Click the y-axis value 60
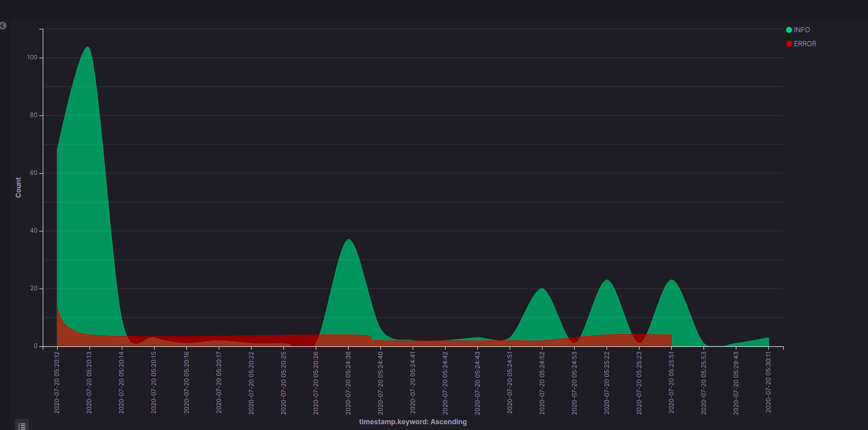Screen dimensions: 868x430 [34, 173]
